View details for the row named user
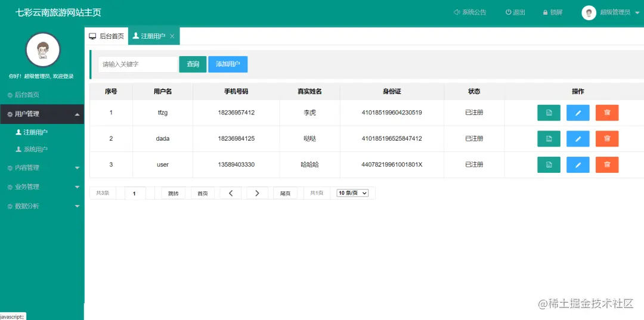This screenshot has height=320, width=644. click(549, 164)
